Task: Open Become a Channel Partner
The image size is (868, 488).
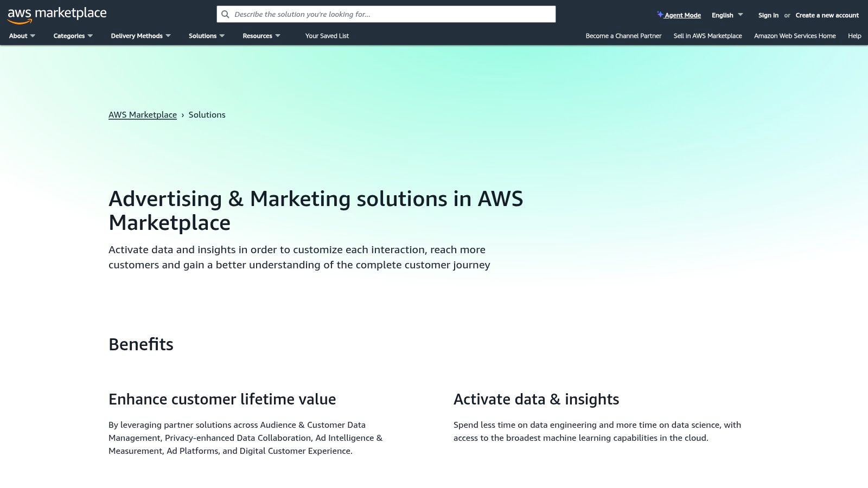Action: point(623,36)
